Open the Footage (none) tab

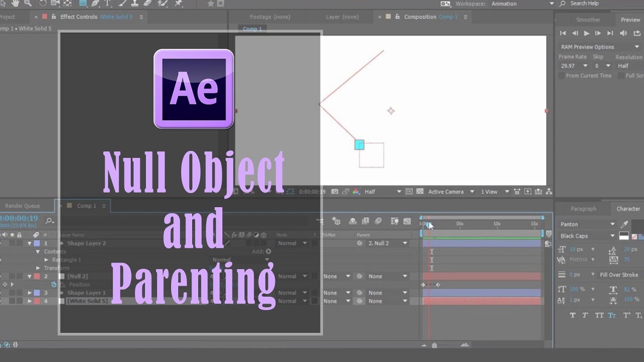(270, 17)
